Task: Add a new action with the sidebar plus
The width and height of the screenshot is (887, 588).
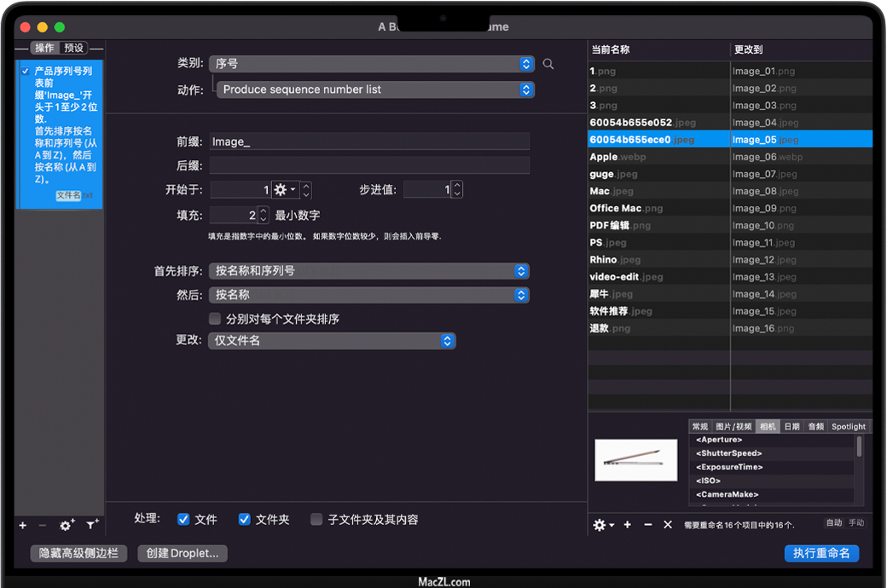Action: (23, 525)
